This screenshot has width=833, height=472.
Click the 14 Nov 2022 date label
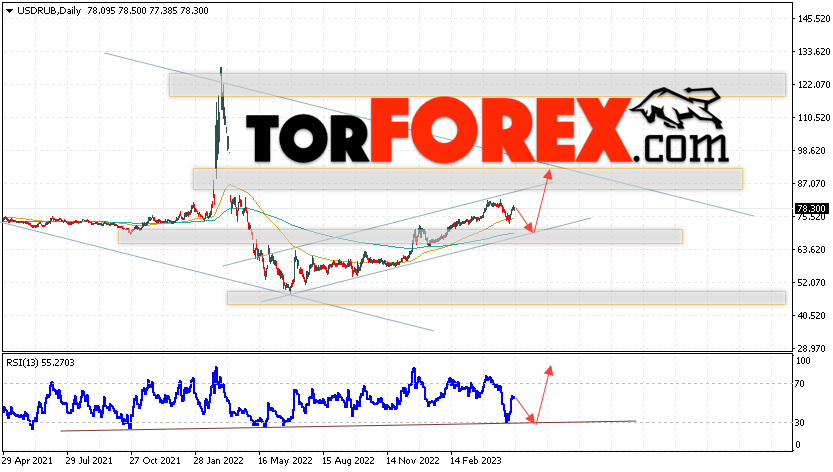coord(413,461)
